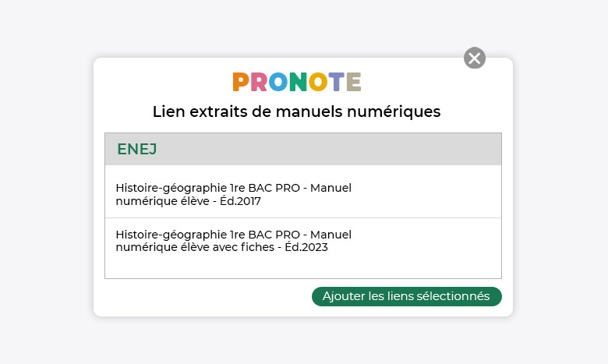Click the gray ENEJ header bar

click(303, 149)
